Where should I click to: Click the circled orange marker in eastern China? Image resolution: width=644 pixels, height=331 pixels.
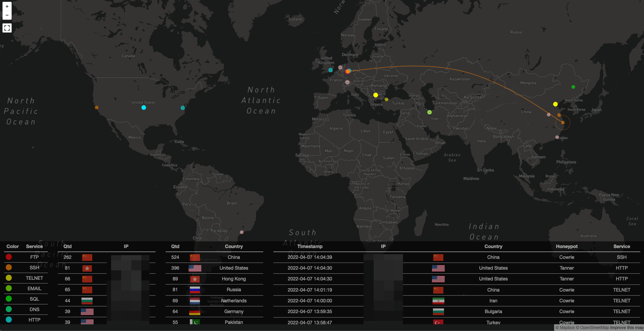coord(563,123)
